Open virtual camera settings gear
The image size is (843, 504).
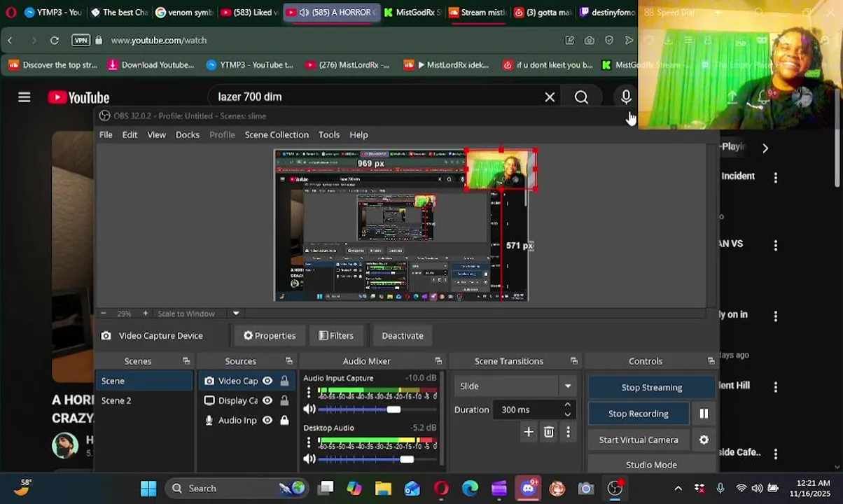click(704, 440)
